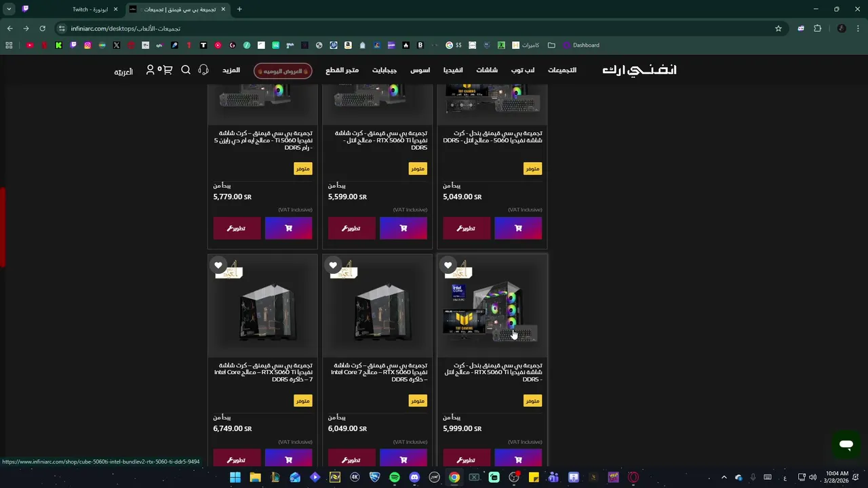Open the live chat bubble widget
The image size is (868, 488).
[846, 445]
